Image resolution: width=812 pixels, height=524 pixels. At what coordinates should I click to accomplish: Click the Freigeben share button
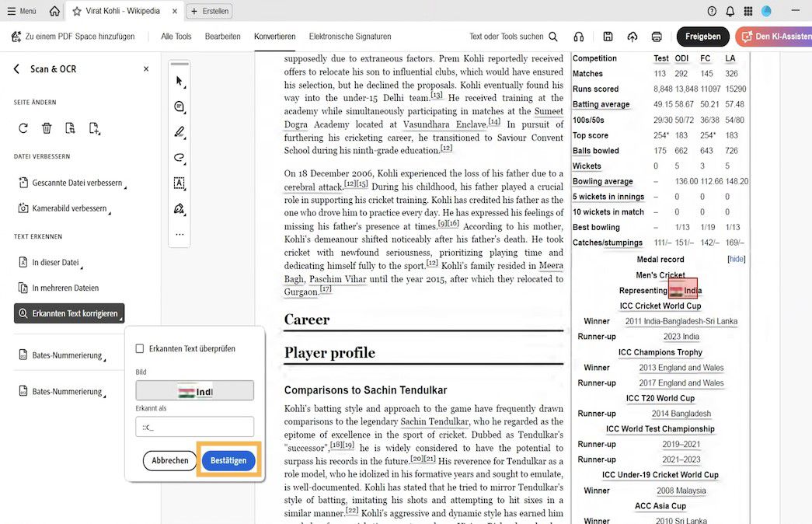702,36
